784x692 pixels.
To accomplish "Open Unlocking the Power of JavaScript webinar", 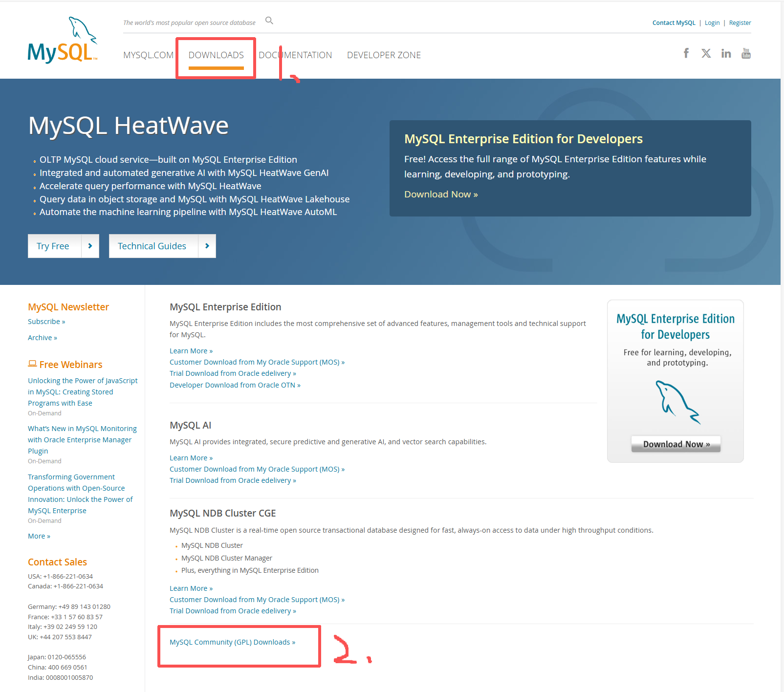I will pos(83,392).
